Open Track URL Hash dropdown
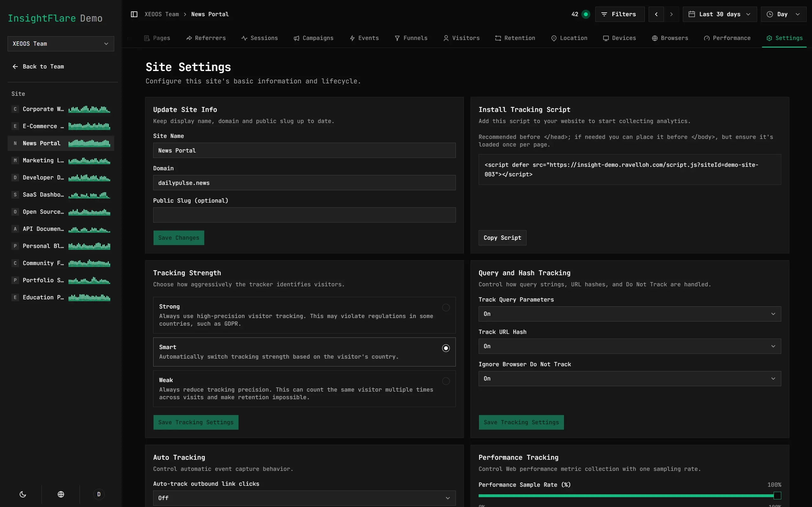The width and height of the screenshot is (812, 507). 630,346
